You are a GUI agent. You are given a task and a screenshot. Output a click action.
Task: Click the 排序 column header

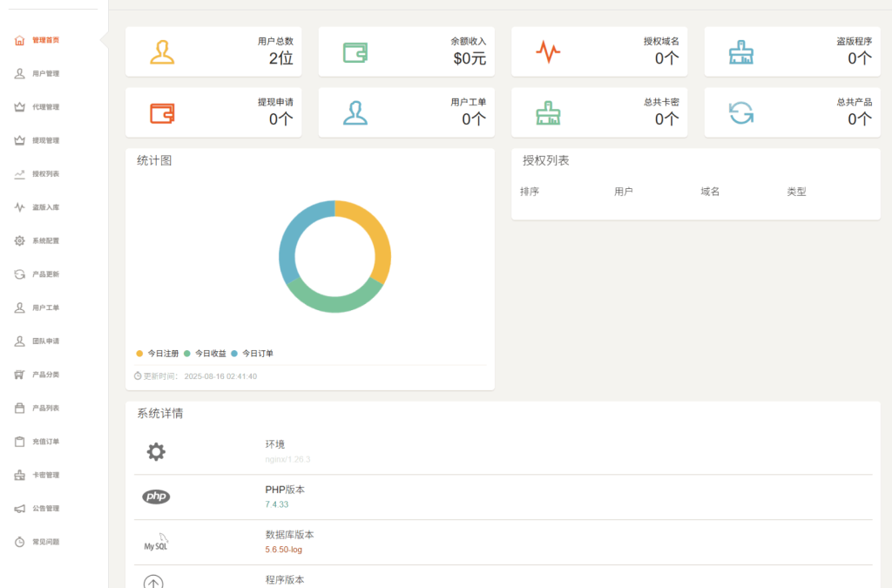[x=530, y=192]
